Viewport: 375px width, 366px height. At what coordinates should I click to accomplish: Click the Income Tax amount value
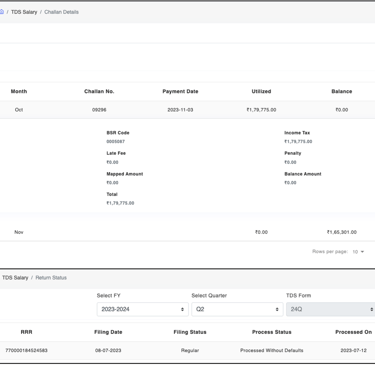coord(298,142)
